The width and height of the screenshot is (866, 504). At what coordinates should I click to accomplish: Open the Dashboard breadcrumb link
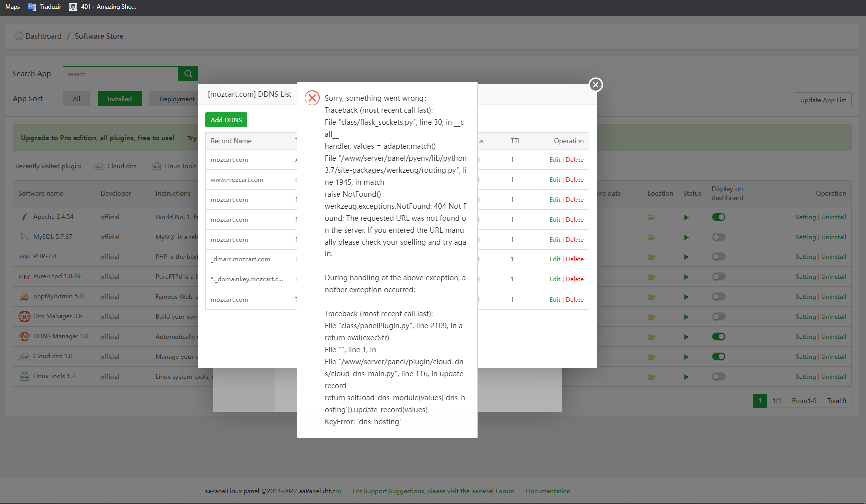[43, 36]
